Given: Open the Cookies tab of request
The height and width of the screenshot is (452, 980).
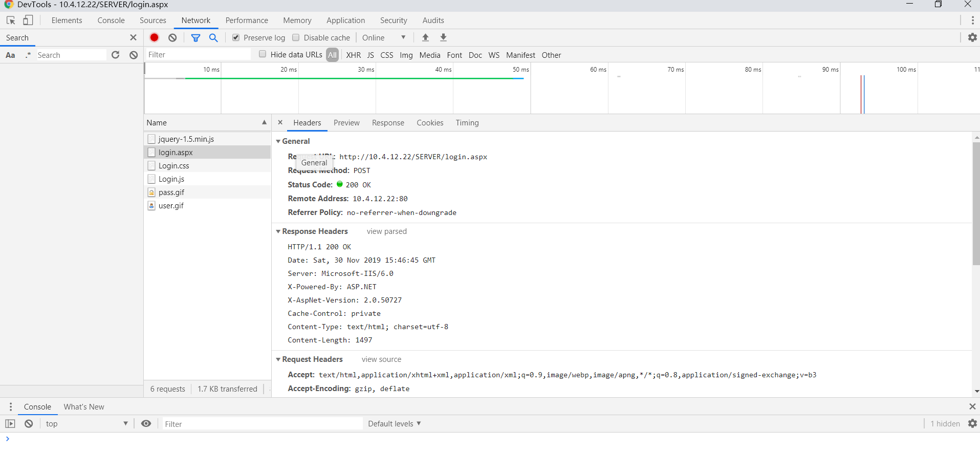Looking at the screenshot, I should (430, 123).
